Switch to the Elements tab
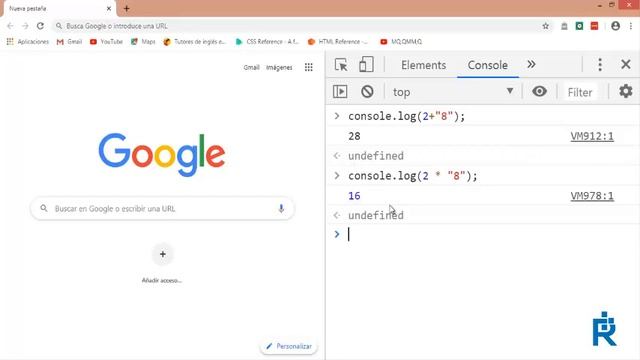640x360 pixels. [x=423, y=65]
